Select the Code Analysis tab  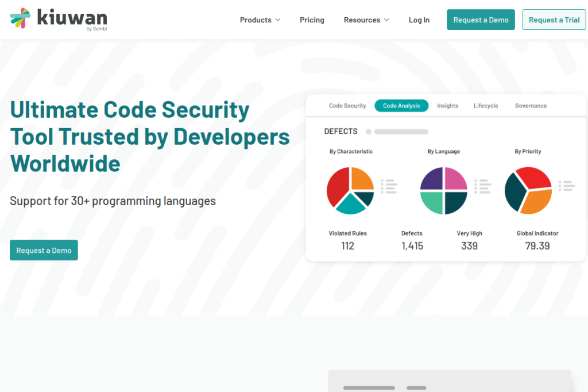(x=401, y=106)
